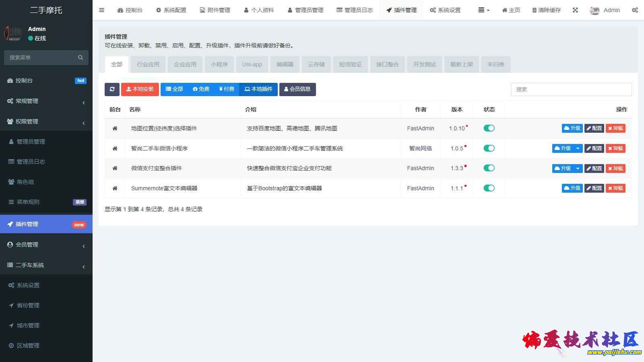Switch to the 小程序 category tab

(x=219, y=64)
